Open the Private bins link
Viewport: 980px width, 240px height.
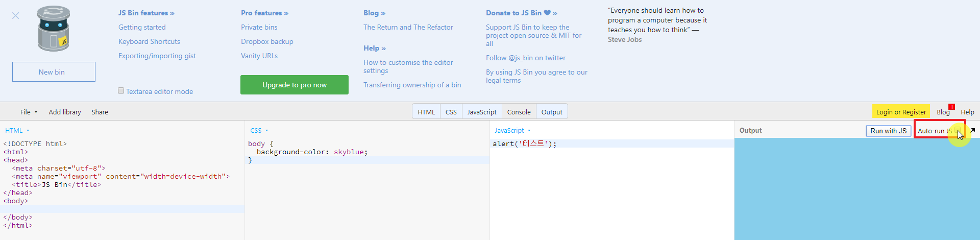click(x=259, y=27)
